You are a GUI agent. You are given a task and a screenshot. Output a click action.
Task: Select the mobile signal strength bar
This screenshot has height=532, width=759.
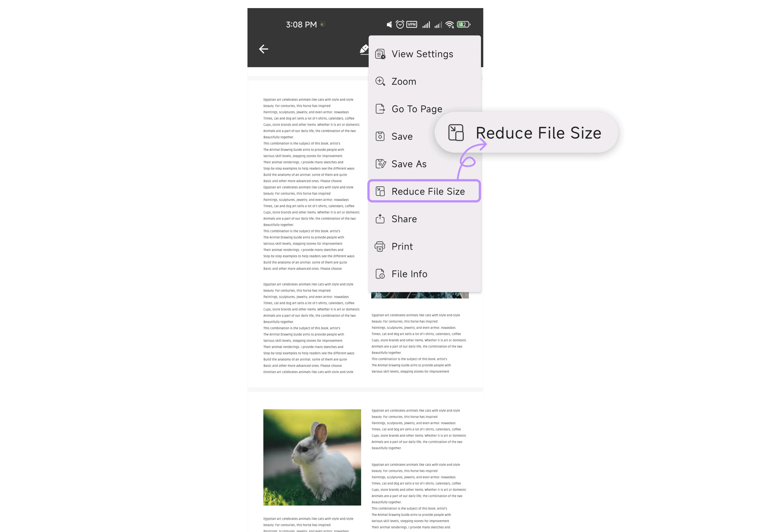(x=426, y=24)
